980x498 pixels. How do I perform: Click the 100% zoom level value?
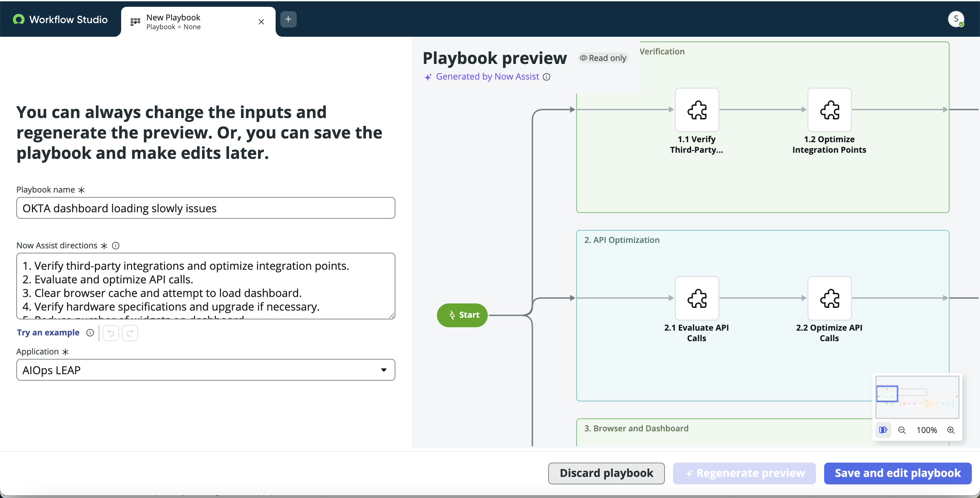926,430
